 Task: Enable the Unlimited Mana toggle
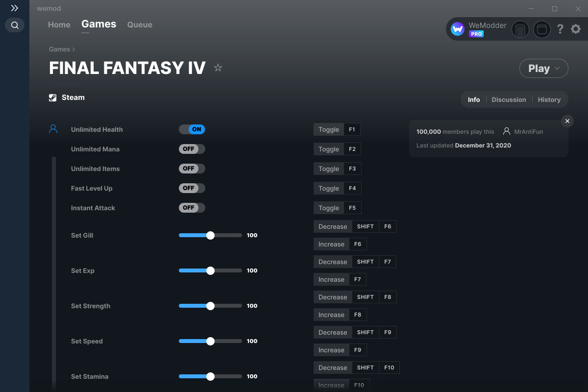pyautogui.click(x=192, y=149)
